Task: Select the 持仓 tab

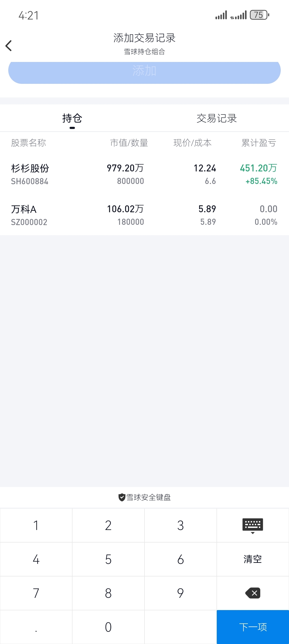Action: 72,118
